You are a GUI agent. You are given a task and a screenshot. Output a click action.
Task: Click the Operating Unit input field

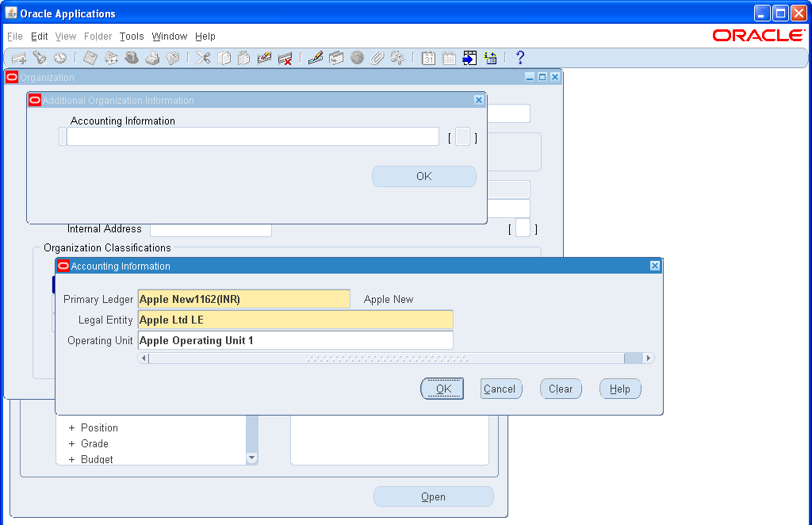pyautogui.click(x=295, y=339)
